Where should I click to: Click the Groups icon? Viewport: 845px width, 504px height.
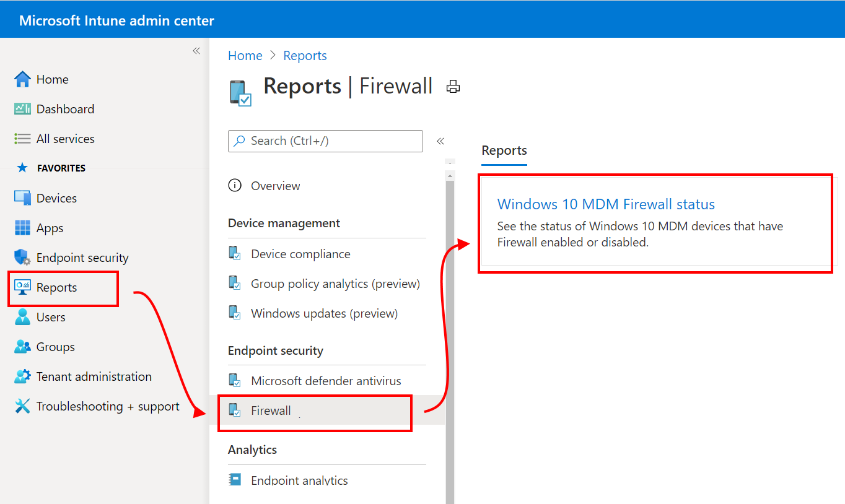(22, 346)
